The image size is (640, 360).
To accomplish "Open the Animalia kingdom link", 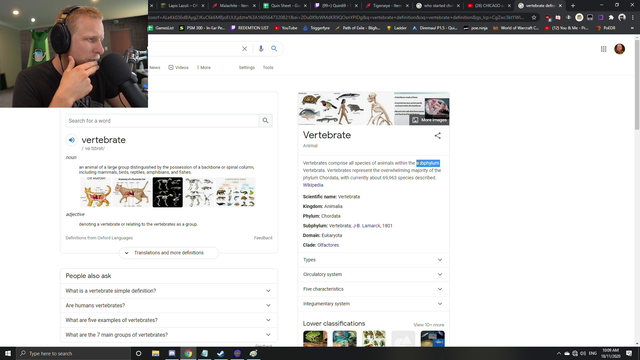I will click(x=333, y=207).
